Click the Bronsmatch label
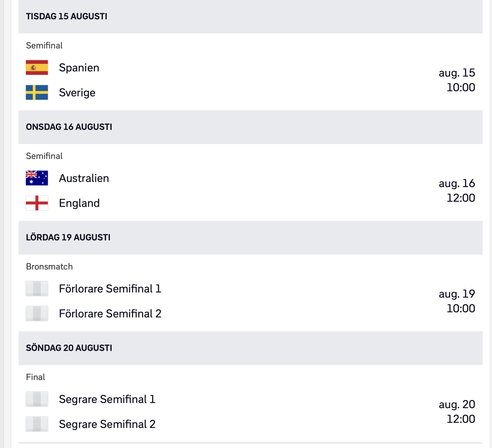The image size is (492, 448). coord(49,267)
